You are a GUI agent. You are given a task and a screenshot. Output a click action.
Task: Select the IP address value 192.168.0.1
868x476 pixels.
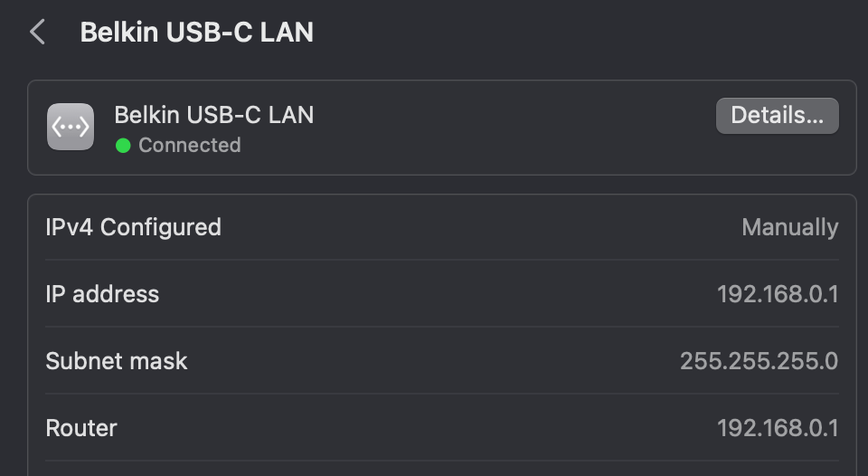coord(777,294)
